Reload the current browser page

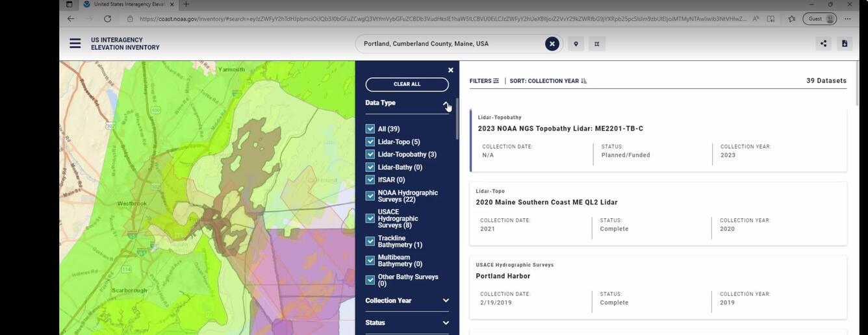tap(107, 19)
